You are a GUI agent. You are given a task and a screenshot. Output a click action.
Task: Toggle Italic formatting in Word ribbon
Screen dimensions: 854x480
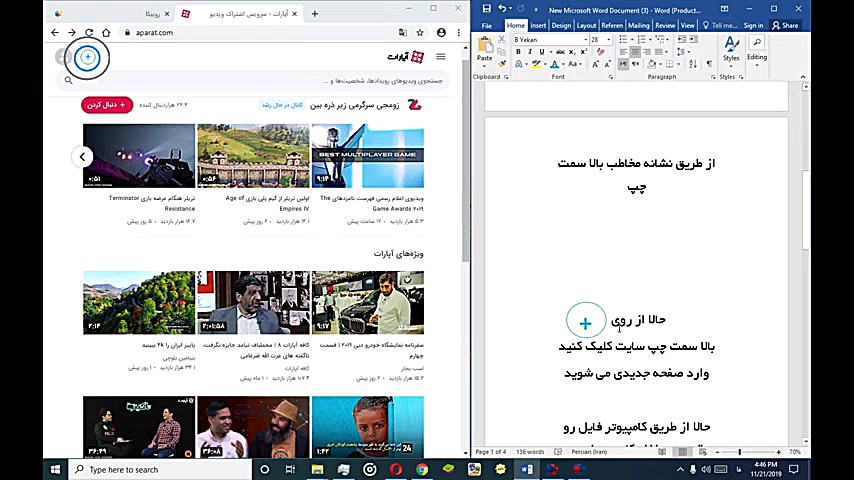[529, 52]
